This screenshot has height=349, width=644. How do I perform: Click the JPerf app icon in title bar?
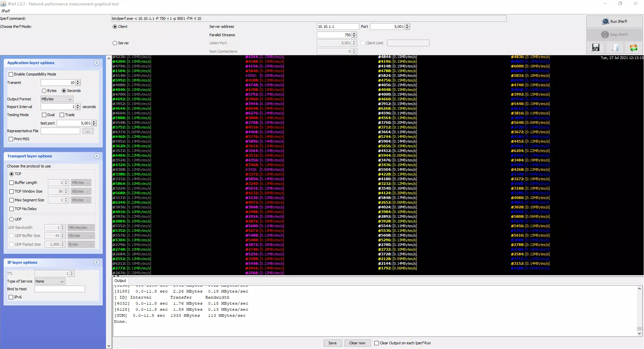[4, 4]
